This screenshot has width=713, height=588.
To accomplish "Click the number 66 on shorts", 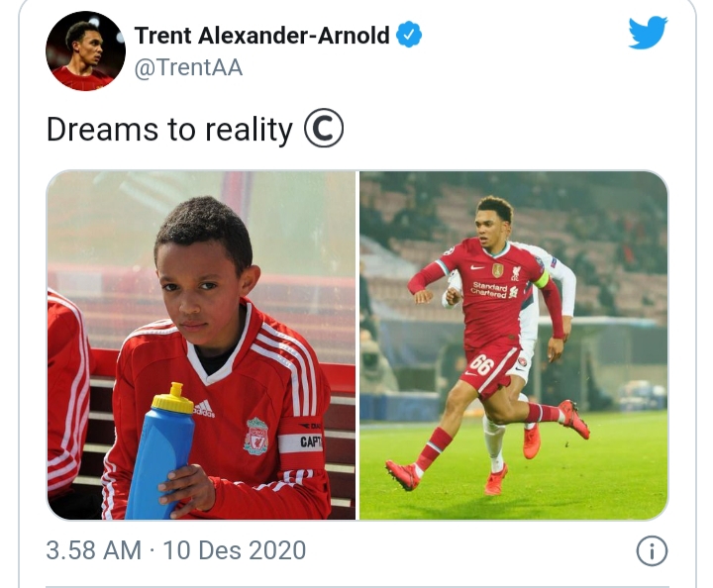I will (481, 364).
